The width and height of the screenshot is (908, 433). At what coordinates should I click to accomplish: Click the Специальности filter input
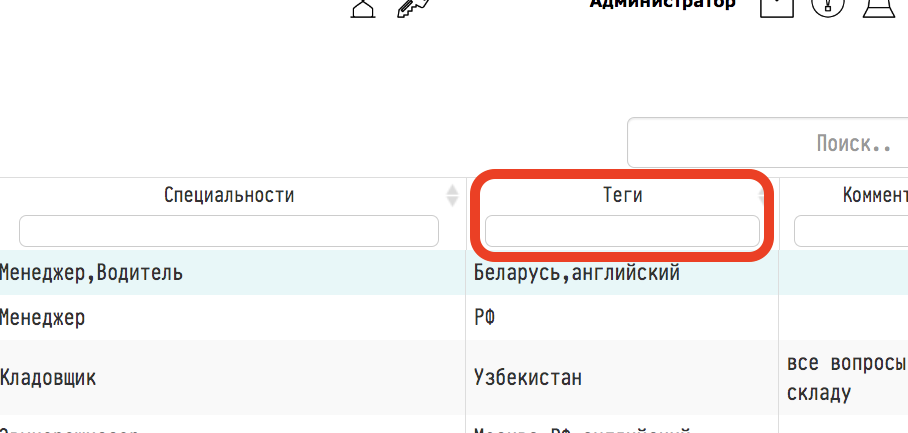point(229,231)
